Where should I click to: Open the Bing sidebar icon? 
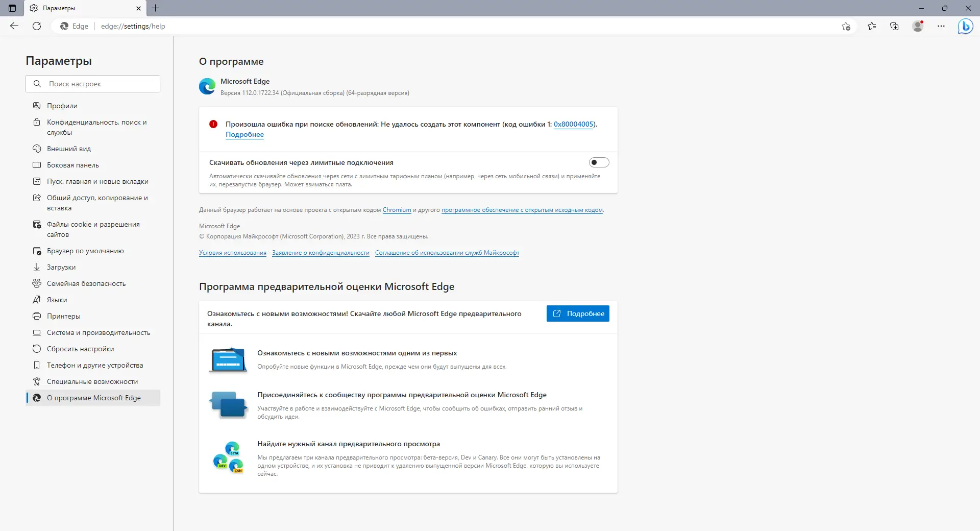[965, 26]
